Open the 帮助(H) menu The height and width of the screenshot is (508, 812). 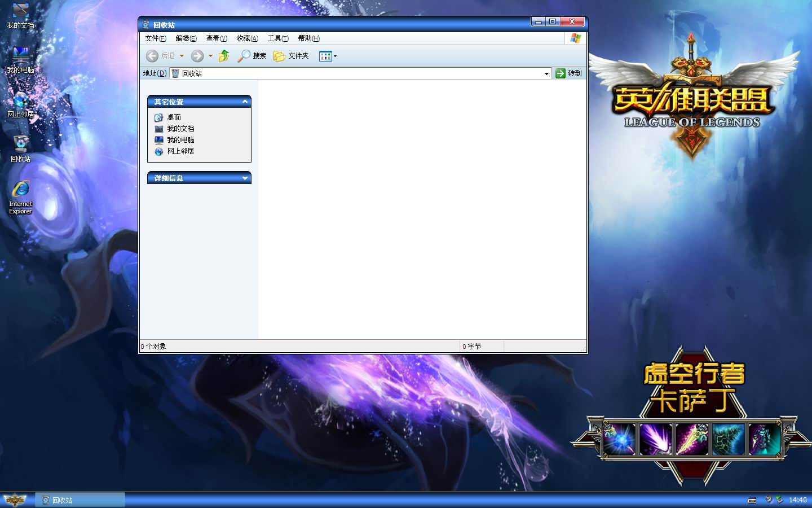(x=308, y=38)
